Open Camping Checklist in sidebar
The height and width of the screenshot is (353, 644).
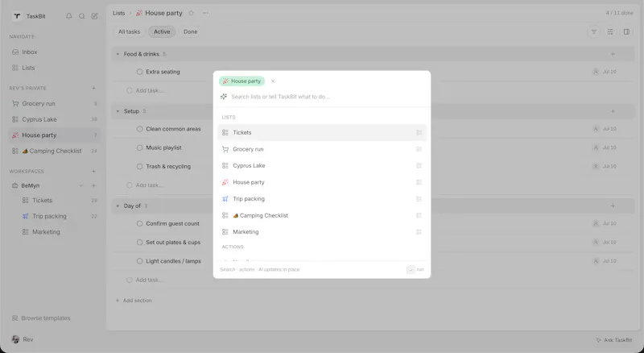[x=54, y=151]
